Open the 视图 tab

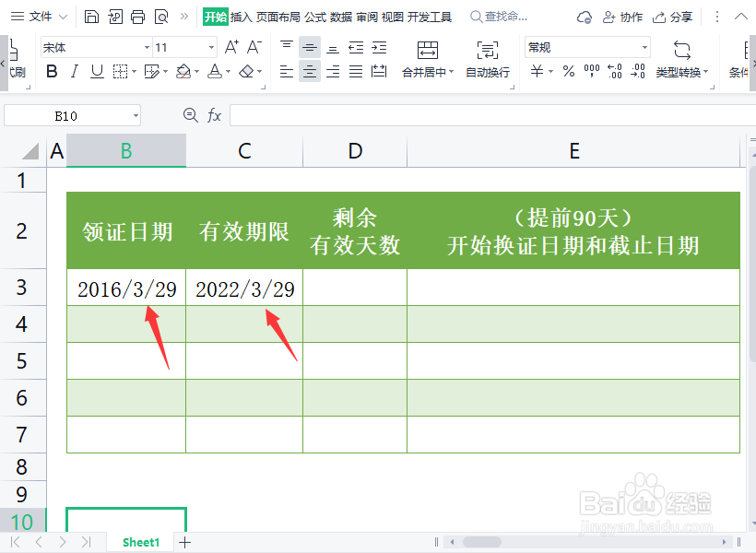(393, 18)
